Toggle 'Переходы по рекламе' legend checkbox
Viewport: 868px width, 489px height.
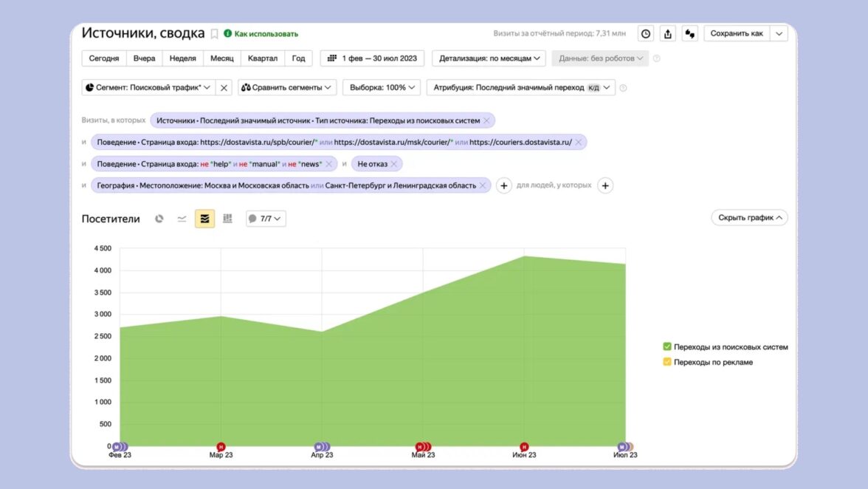667,362
